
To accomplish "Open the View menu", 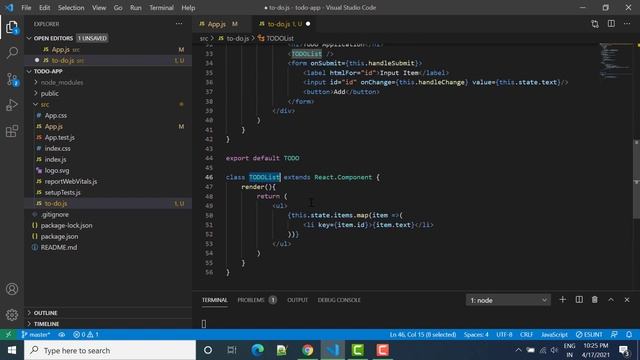I will tap(99, 7).
